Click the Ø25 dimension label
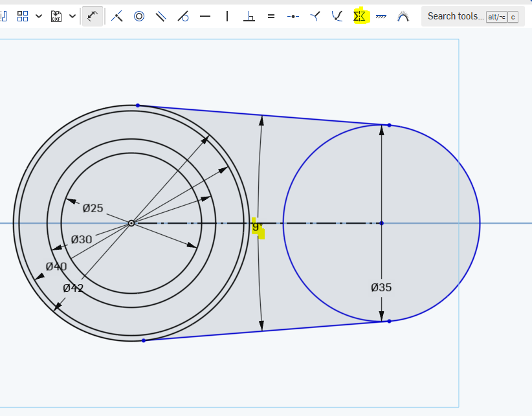This screenshot has height=416, width=532. 93,208
